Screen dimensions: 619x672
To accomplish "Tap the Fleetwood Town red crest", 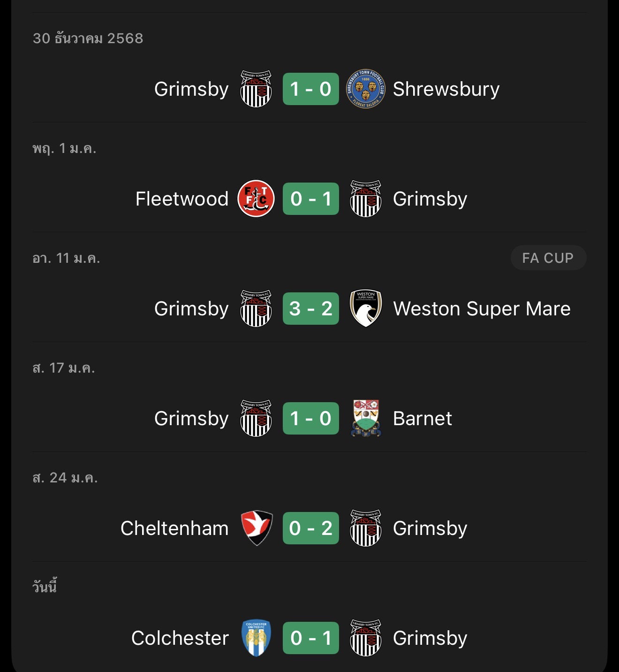I will point(256,199).
